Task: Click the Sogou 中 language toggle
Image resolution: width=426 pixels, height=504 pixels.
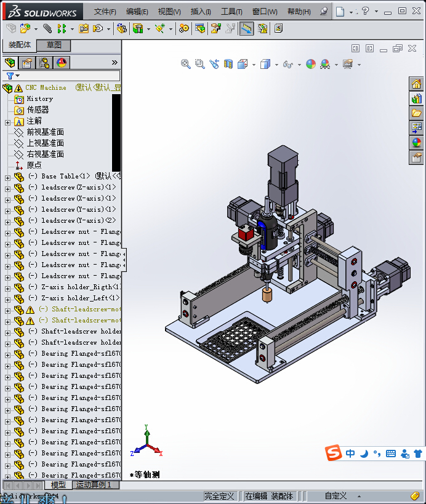Action: (350, 454)
